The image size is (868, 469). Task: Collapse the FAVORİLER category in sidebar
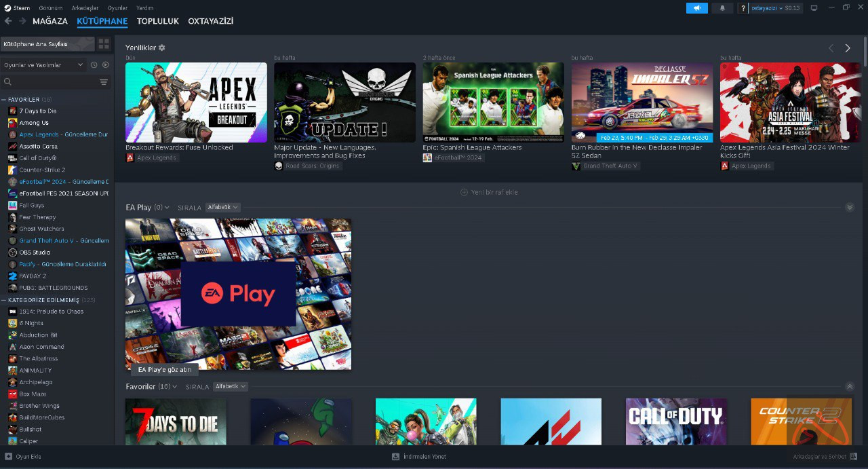point(4,100)
